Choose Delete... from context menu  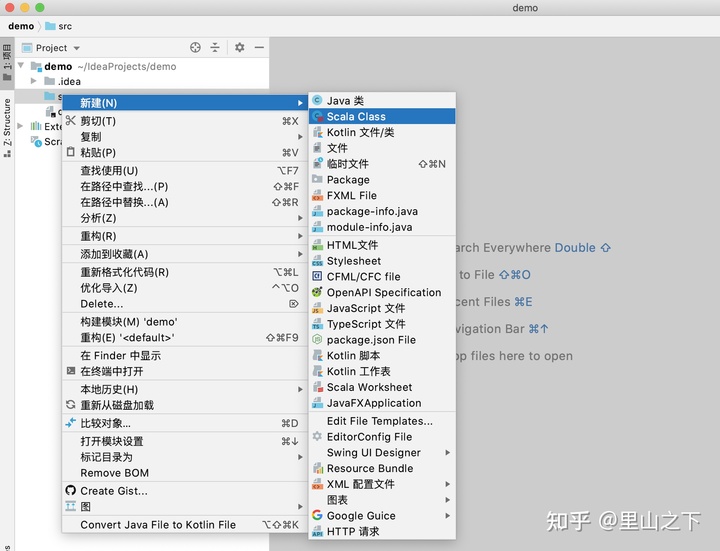coord(184,304)
